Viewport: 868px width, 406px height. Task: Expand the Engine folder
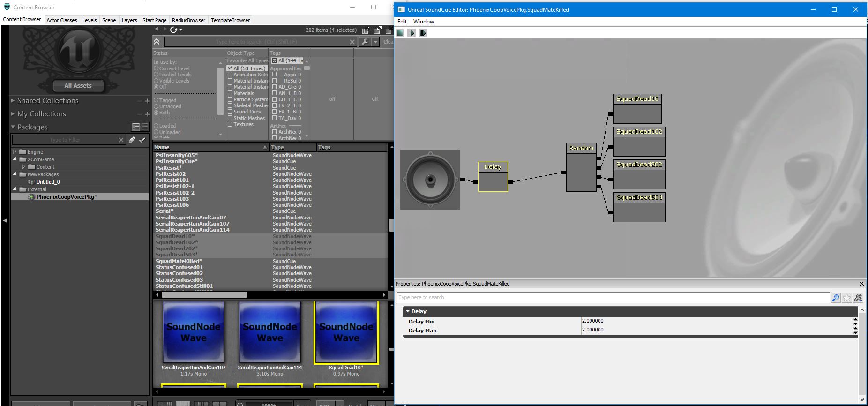click(x=15, y=151)
